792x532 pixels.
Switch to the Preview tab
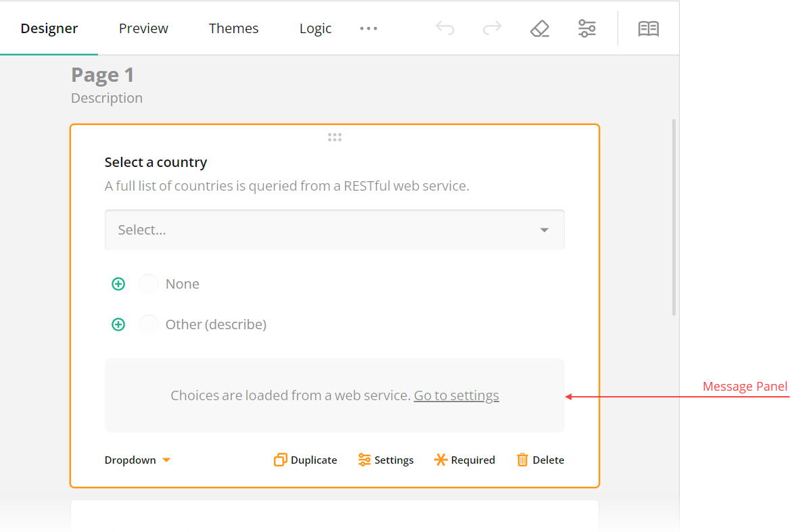tap(143, 28)
